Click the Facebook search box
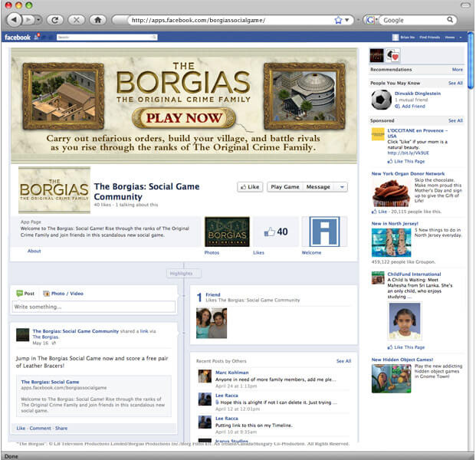The height and width of the screenshot is (460, 476). [x=107, y=37]
